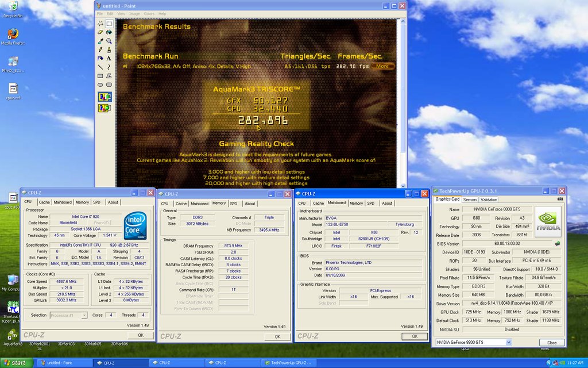The image size is (588, 368).
Task: Pick the Eraser tool in Paint
Action: click(100, 32)
